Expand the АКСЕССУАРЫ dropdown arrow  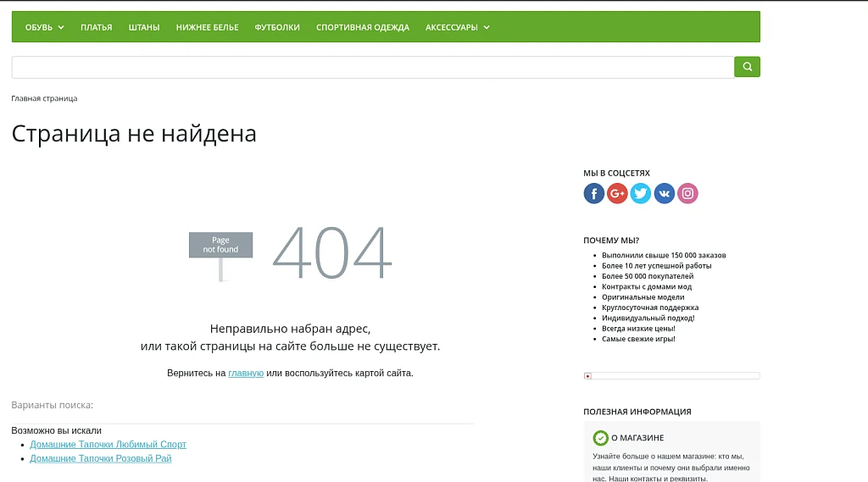pyautogui.click(x=487, y=27)
